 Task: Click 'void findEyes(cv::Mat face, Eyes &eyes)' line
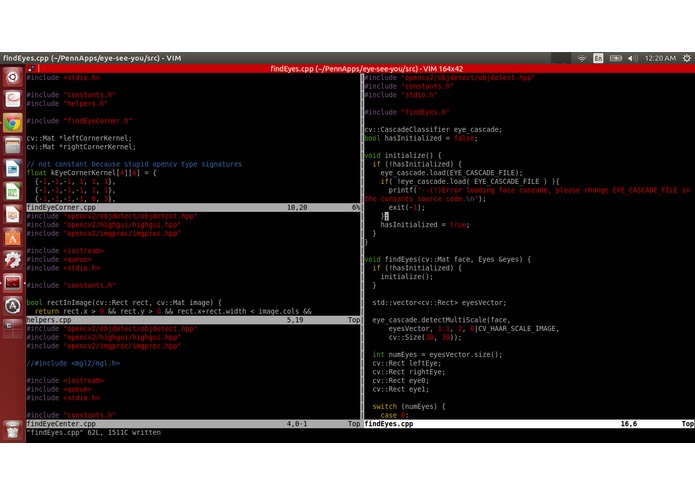click(447, 259)
